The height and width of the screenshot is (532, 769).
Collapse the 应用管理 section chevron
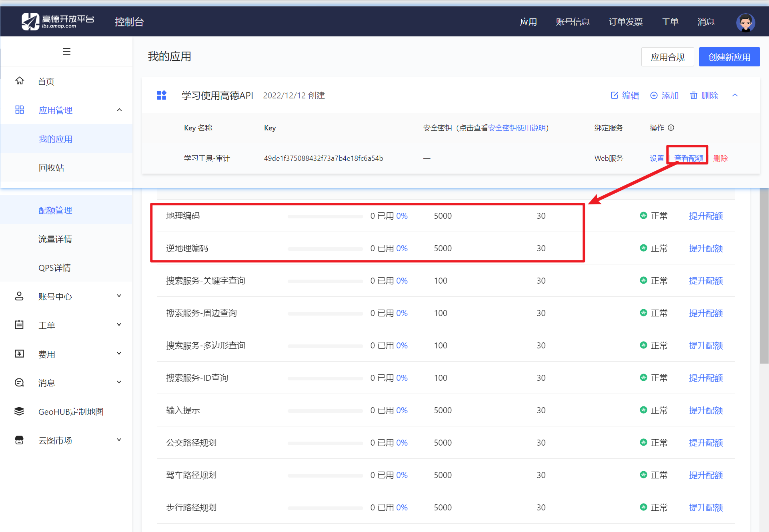pos(119,110)
